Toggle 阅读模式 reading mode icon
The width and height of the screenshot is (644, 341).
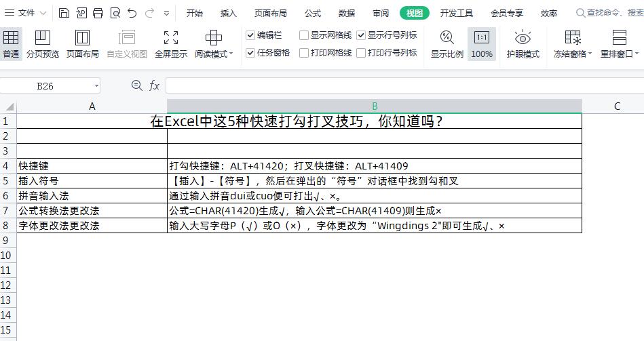pos(214,38)
